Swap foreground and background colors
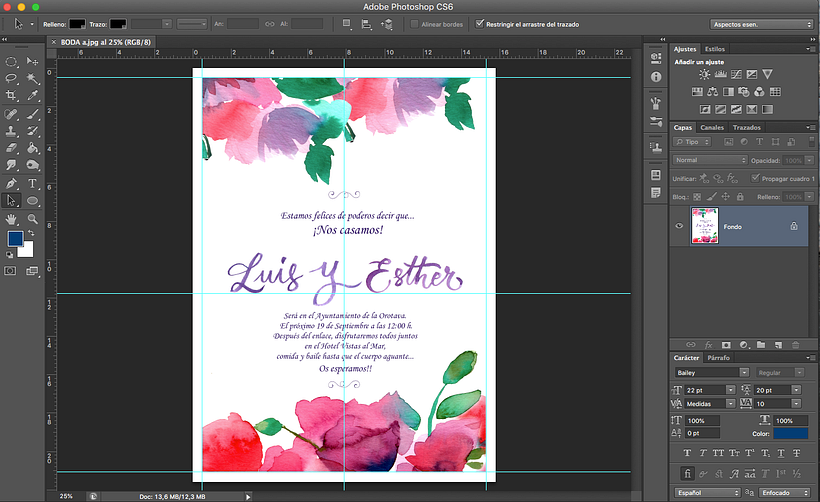 point(31,233)
